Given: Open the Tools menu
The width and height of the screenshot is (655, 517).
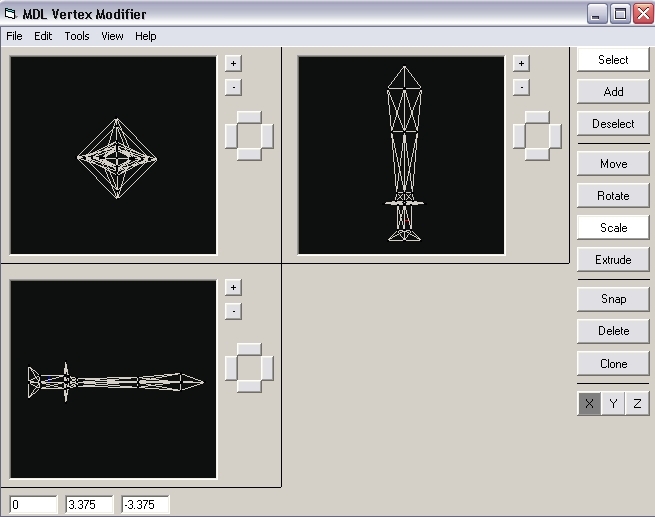Looking at the screenshot, I should [77, 36].
